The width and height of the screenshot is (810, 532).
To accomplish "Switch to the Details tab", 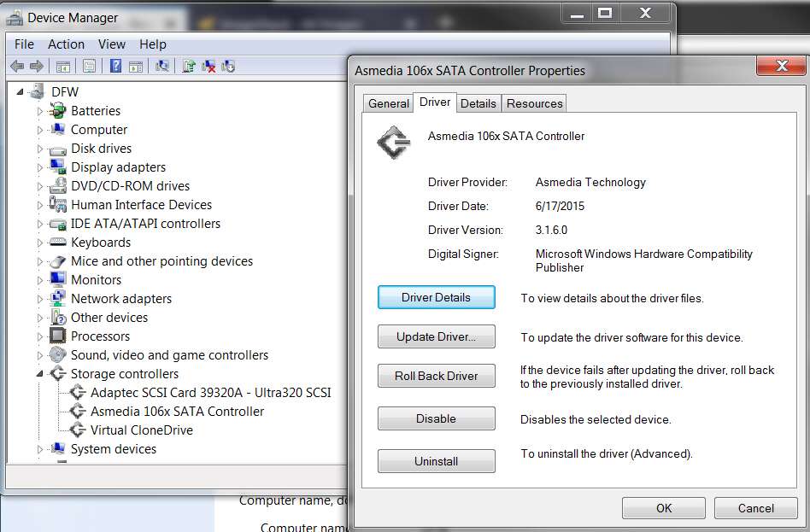I will tap(478, 103).
